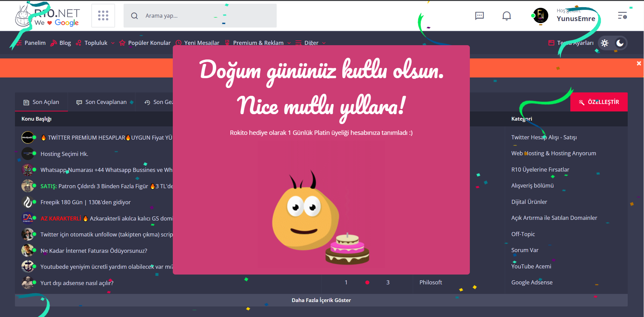Click avatar beside AZ KARAKTERLİ topic
The height and width of the screenshot is (317, 644).
point(27,218)
